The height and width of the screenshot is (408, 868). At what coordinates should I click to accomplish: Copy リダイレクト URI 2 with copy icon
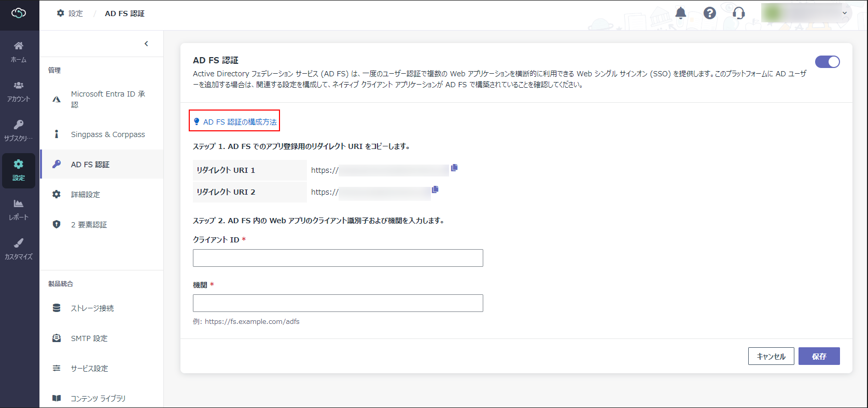pos(435,189)
